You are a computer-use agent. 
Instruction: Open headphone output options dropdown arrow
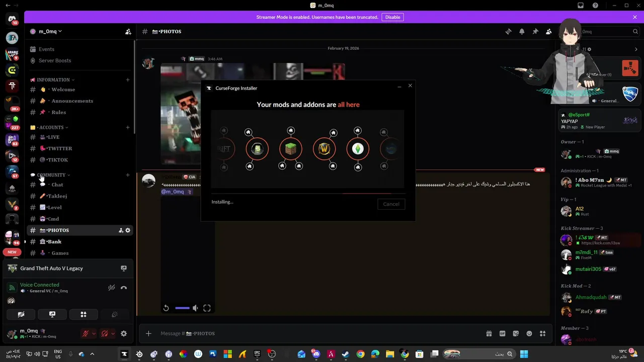(x=113, y=333)
